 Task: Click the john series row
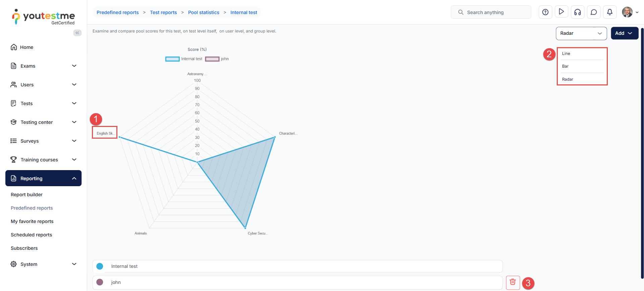click(x=298, y=282)
